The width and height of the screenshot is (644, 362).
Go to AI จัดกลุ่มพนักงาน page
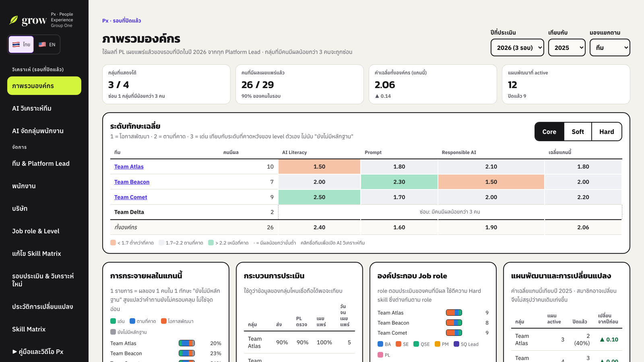click(x=44, y=131)
